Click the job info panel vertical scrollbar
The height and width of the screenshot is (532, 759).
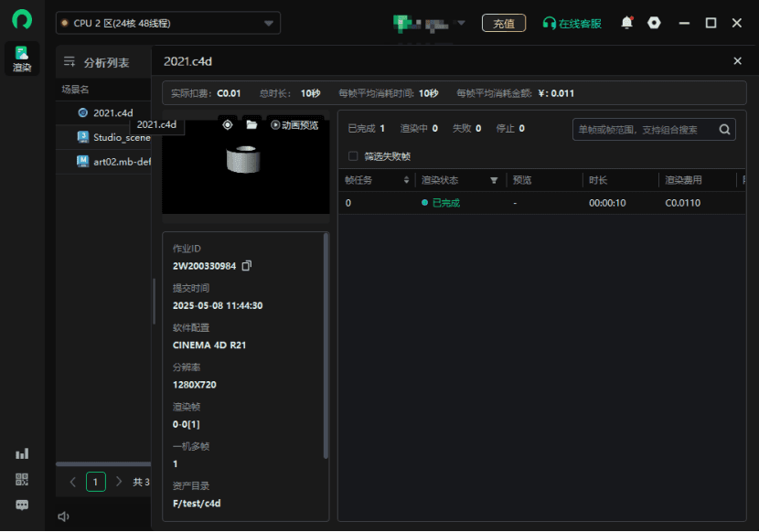click(x=326, y=346)
